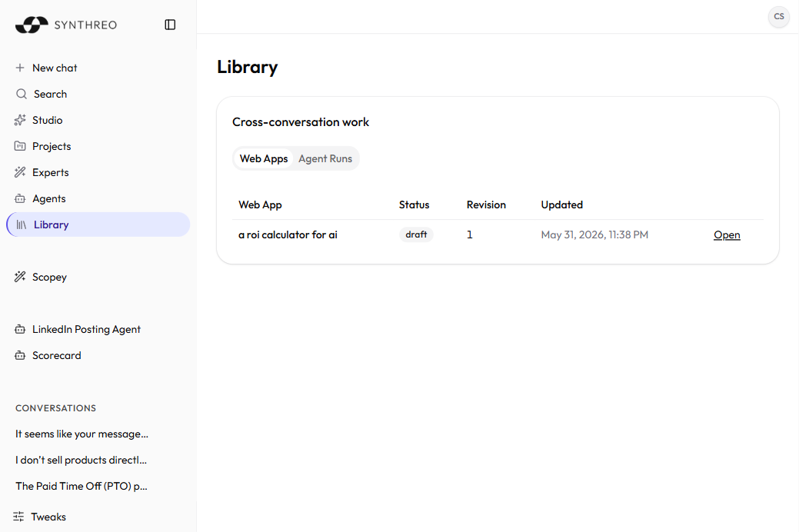Click the Web App column header
Viewport: 799px width, 532px height.
(260, 204)
